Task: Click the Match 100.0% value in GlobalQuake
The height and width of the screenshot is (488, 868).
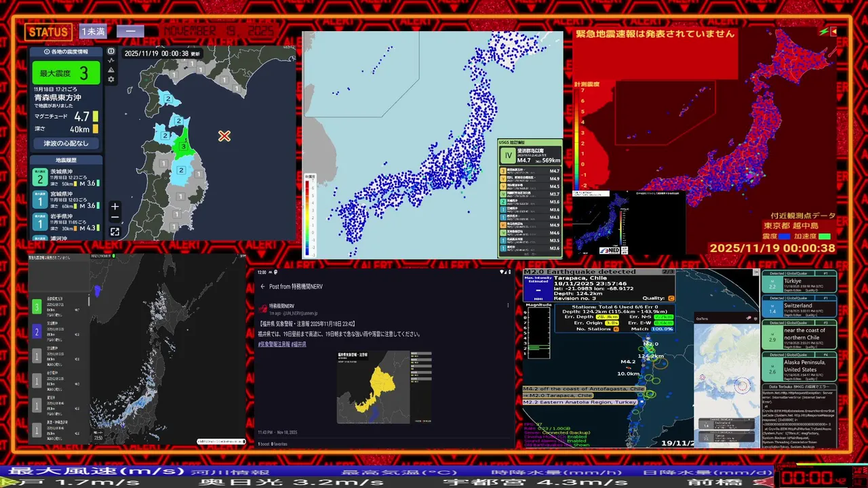Action: [x=662, y=329]
